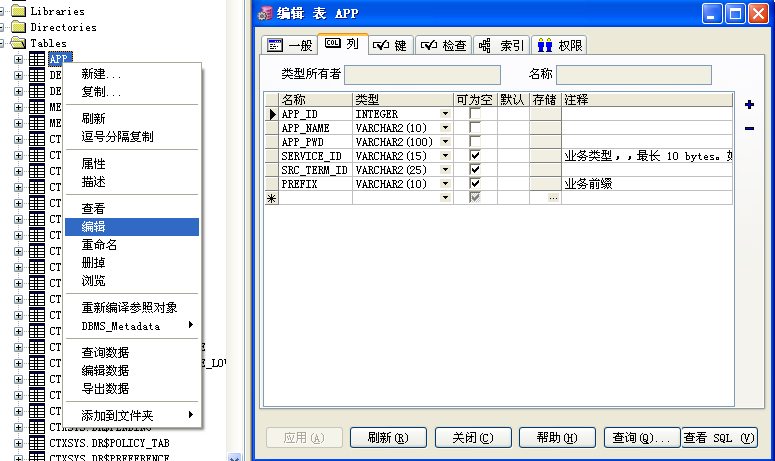Click the CTXSYS.DR$POLICY_TAB table icon

pyautogui.click(x=37, y=443)
